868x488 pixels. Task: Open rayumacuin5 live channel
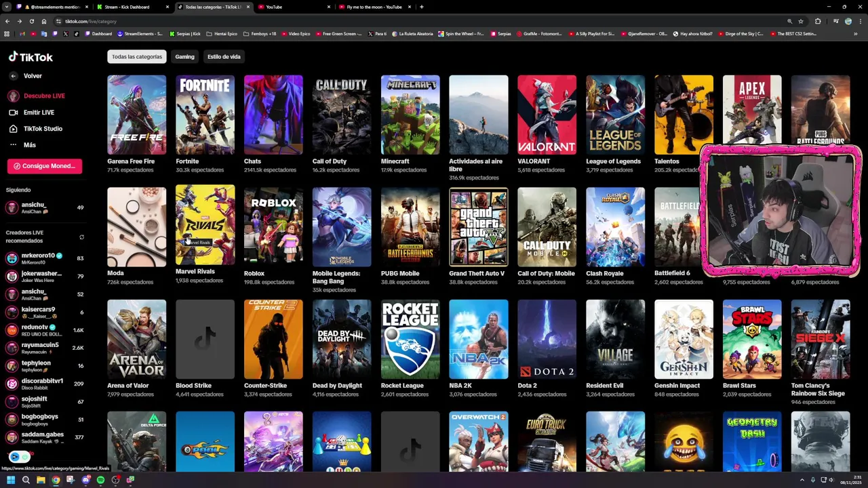pos(45,348)
